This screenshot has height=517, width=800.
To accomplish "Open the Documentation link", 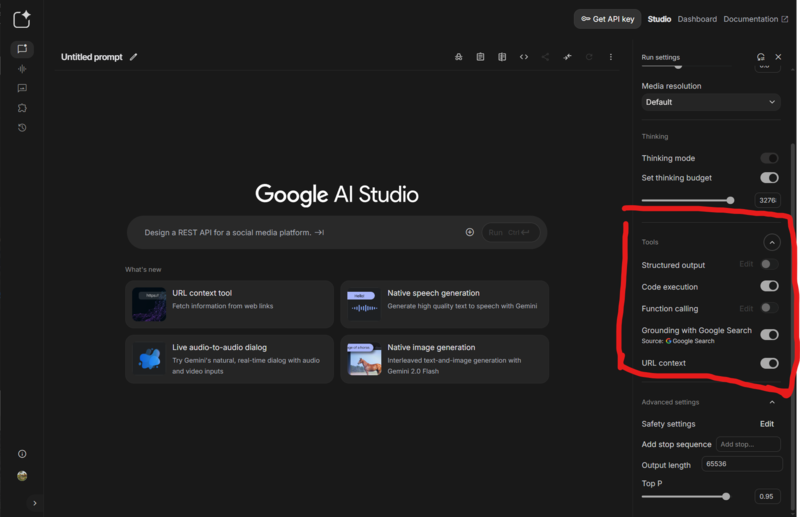I will 756,19.
